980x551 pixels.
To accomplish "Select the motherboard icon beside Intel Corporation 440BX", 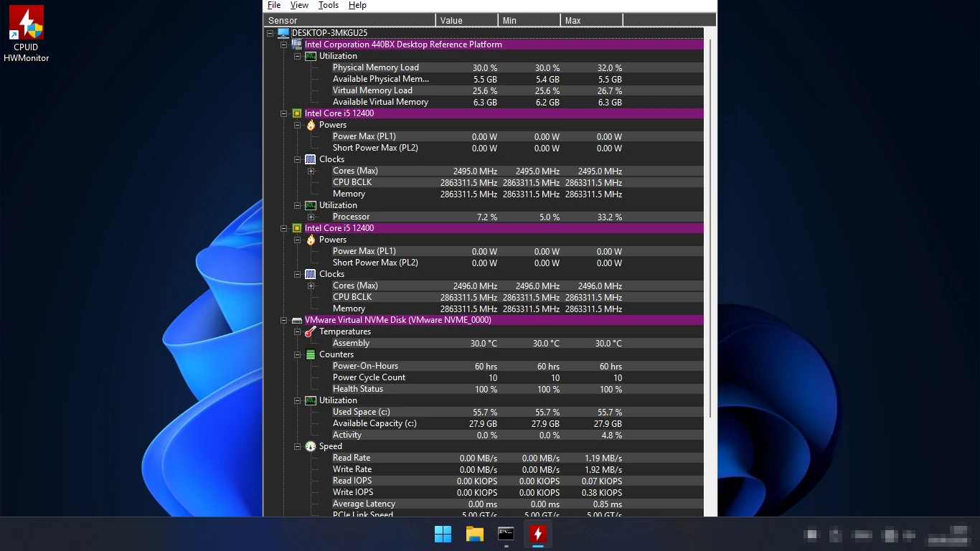I will [x=296, y=44].
